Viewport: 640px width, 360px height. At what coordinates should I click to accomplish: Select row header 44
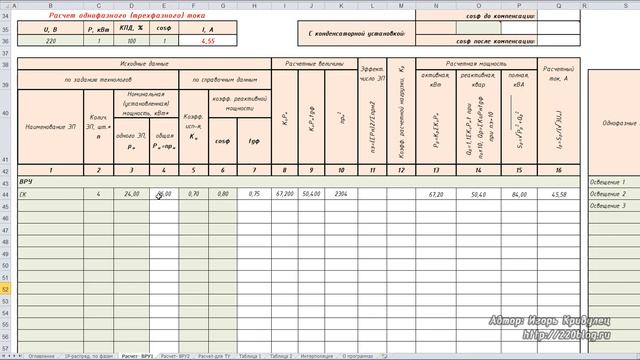[5, 194]
